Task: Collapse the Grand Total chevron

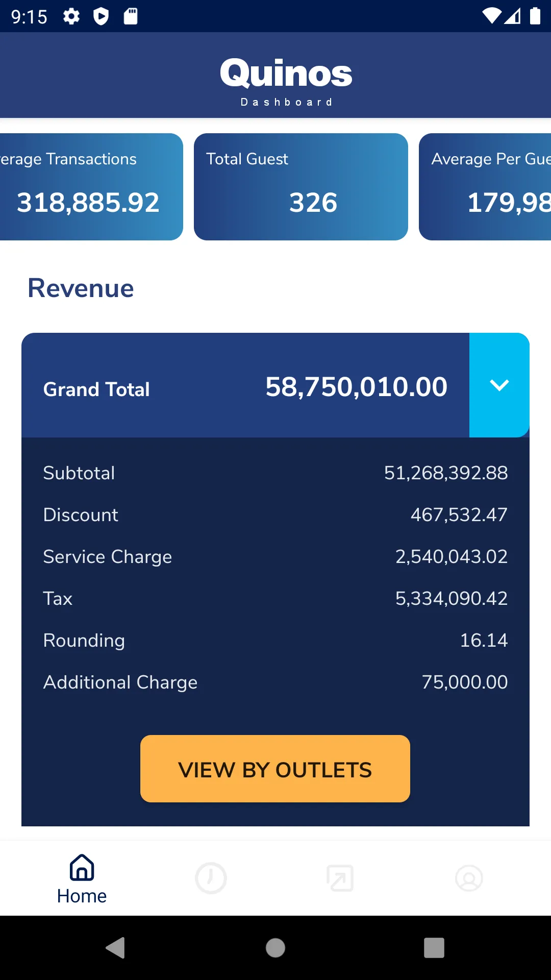Action: 499,385
